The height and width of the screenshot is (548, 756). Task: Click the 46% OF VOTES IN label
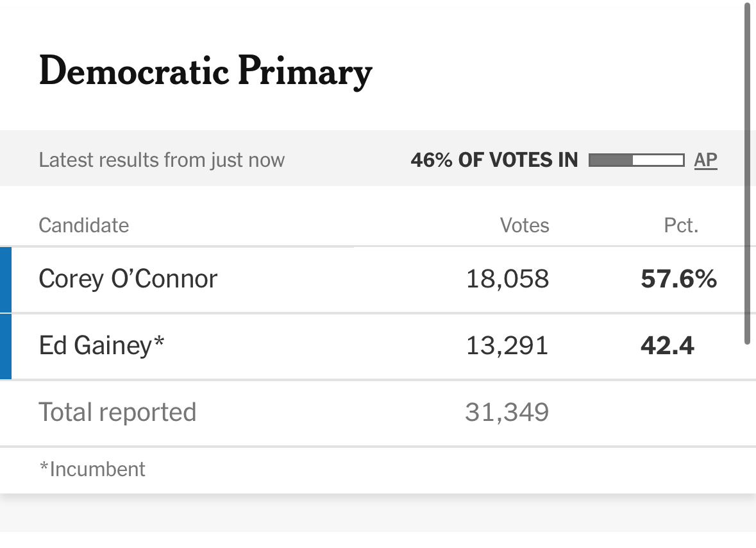[494, 160]
